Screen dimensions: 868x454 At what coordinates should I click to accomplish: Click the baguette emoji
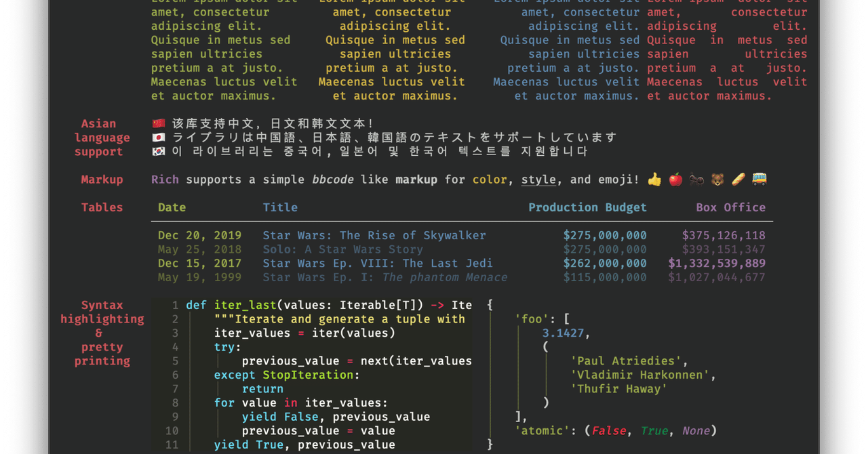pos(738,179)
